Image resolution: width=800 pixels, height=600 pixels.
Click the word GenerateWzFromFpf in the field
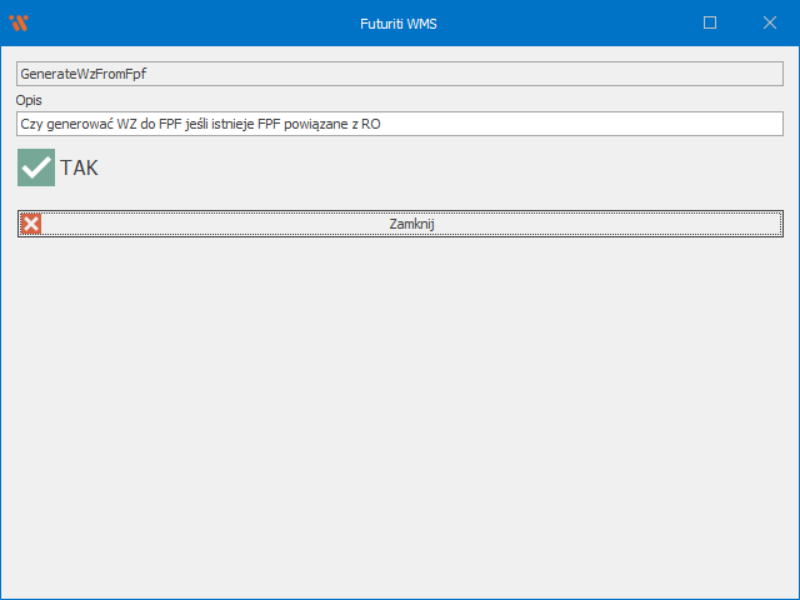click(x=76, y=74)
